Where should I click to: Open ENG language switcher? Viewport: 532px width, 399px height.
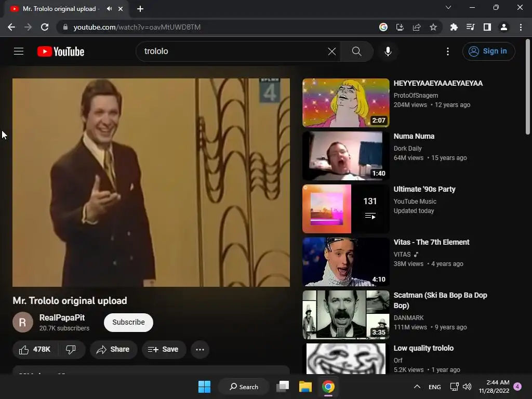[x=435, y=387]
